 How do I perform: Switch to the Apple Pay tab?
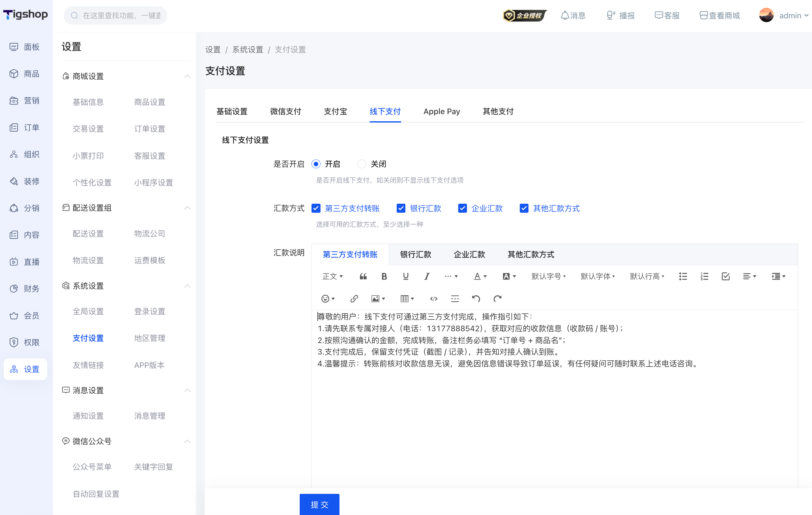441,112
